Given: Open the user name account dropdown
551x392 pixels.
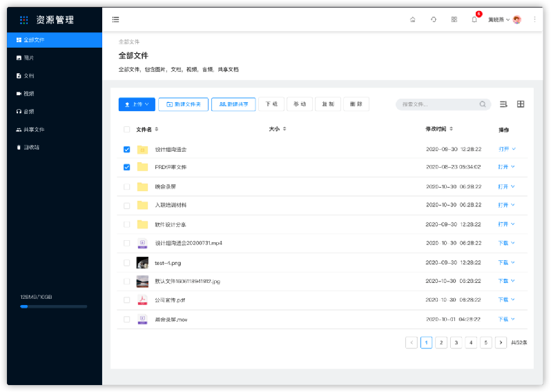Looking at the screenshot, I should 499,20.
